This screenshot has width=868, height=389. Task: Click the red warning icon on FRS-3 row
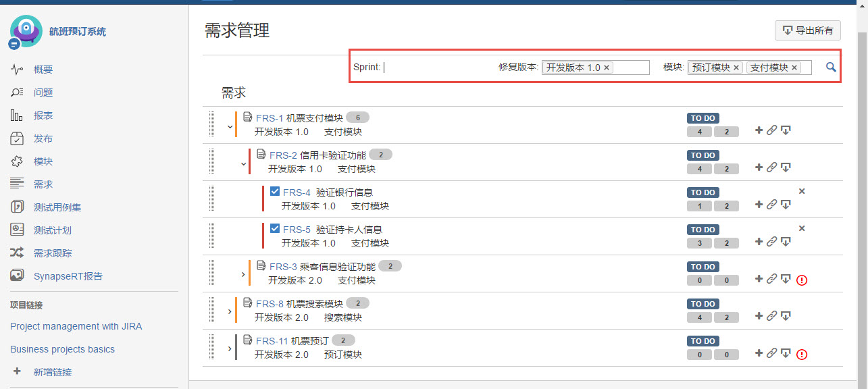[802, 280]
